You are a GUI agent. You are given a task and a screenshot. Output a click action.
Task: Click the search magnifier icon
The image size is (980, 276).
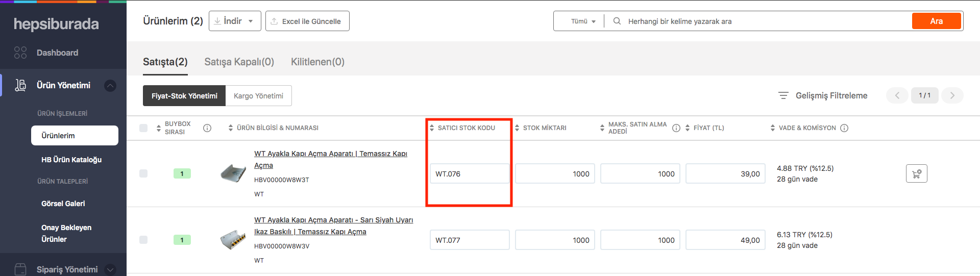pos(617,21)
